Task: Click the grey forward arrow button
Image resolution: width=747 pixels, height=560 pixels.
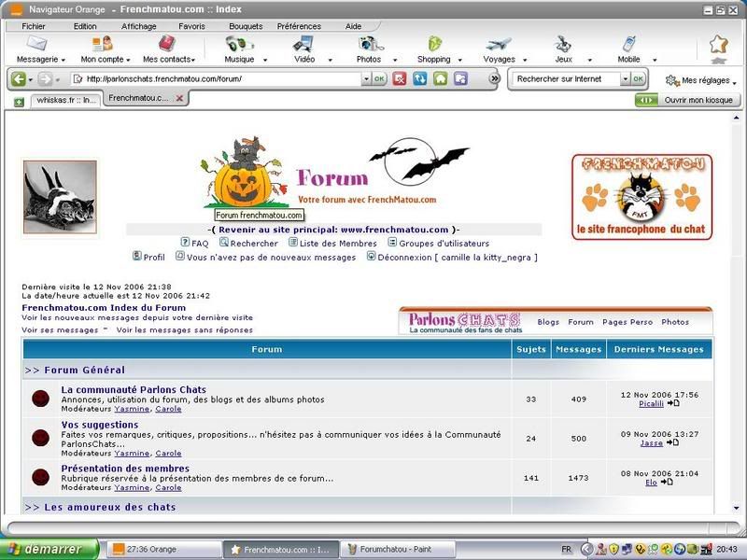Action: coord(45,78)
